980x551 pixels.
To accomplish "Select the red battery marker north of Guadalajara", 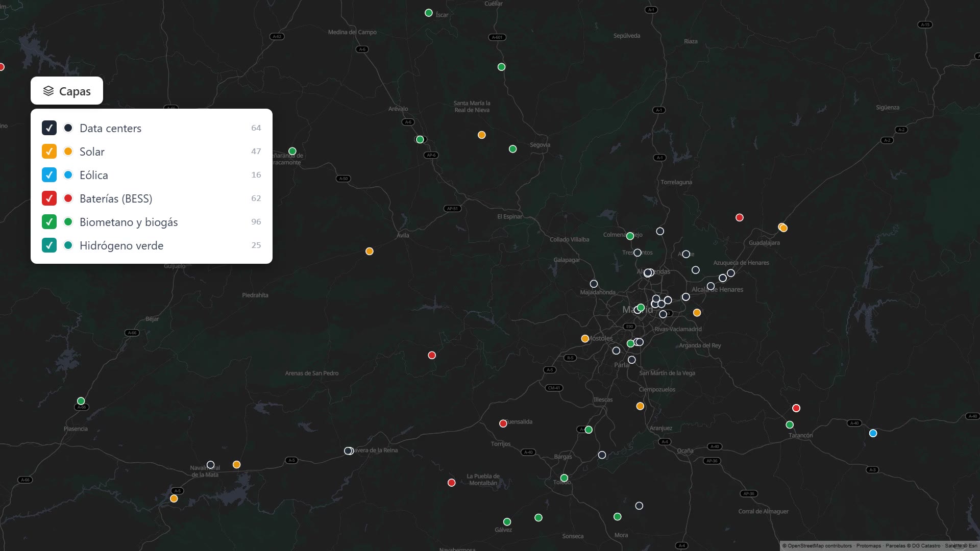I will point(739,217).
